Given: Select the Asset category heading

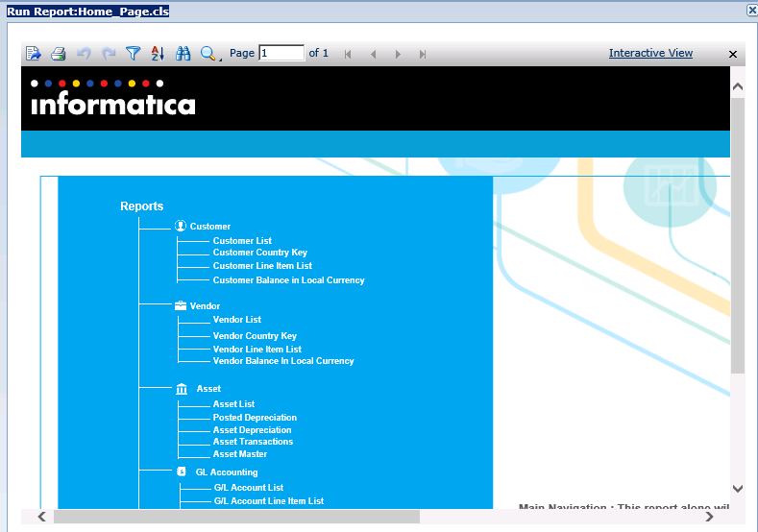Looking at the screenshot, I should [x=208, y=389].
